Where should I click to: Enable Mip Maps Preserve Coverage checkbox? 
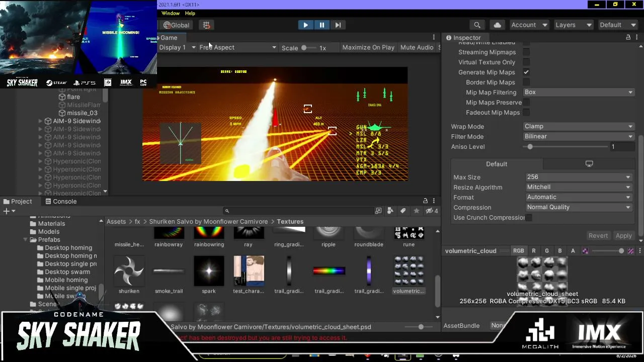pyautogui.click(x=526, y=103)
